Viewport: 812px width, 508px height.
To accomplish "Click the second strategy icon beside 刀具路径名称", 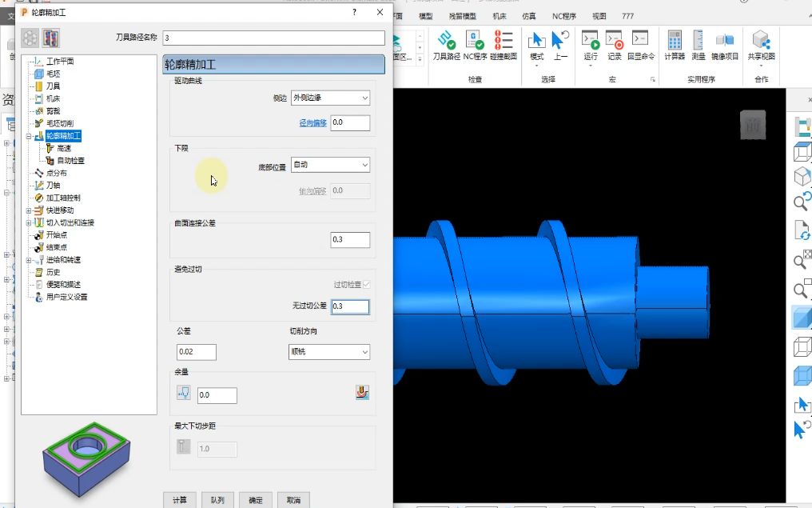I will pos(51,38).
